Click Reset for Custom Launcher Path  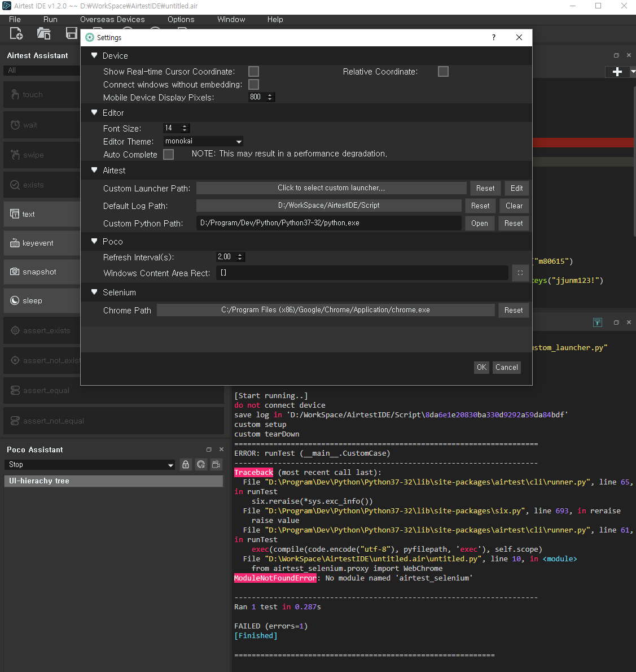[485, 188]
